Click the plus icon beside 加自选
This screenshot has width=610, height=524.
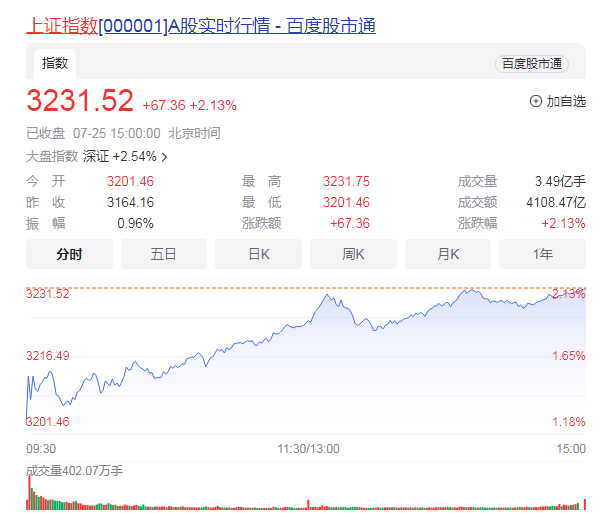535,101
